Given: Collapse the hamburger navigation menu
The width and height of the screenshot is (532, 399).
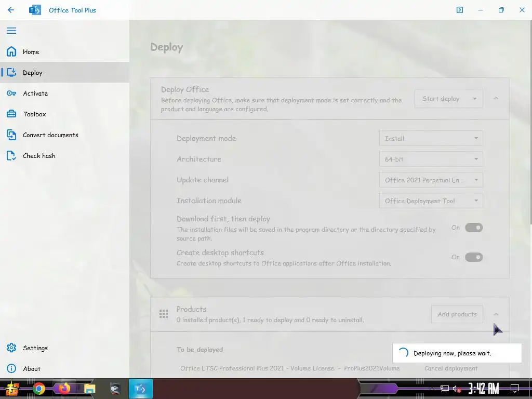Looking at the screenshot, I should pos(11,31).
